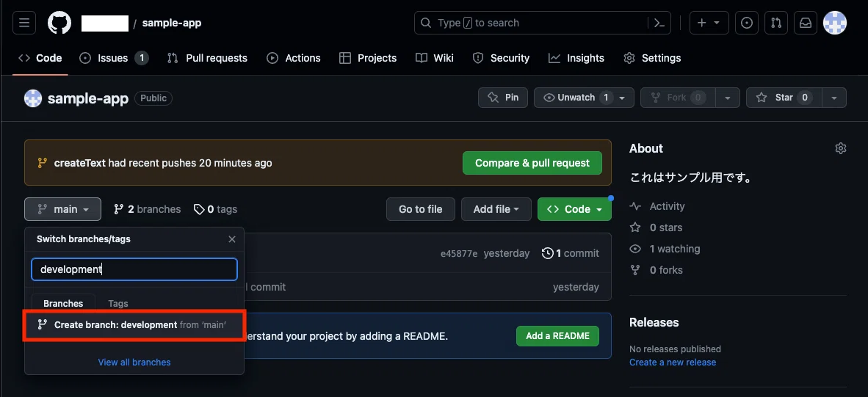Toggle the main branch selector dropdown
The width and height of the screenshot is (868, 397).
click(x=62, y=209)
